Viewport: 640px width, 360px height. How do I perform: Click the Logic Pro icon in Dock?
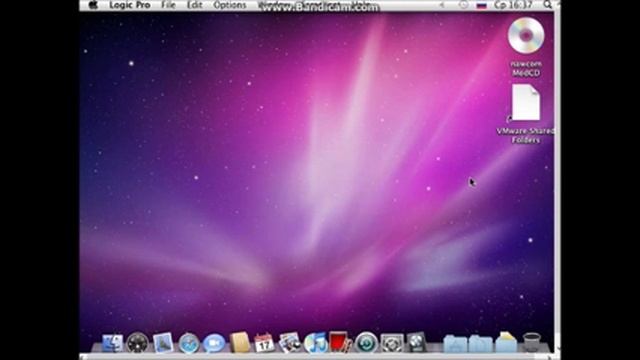417,342
